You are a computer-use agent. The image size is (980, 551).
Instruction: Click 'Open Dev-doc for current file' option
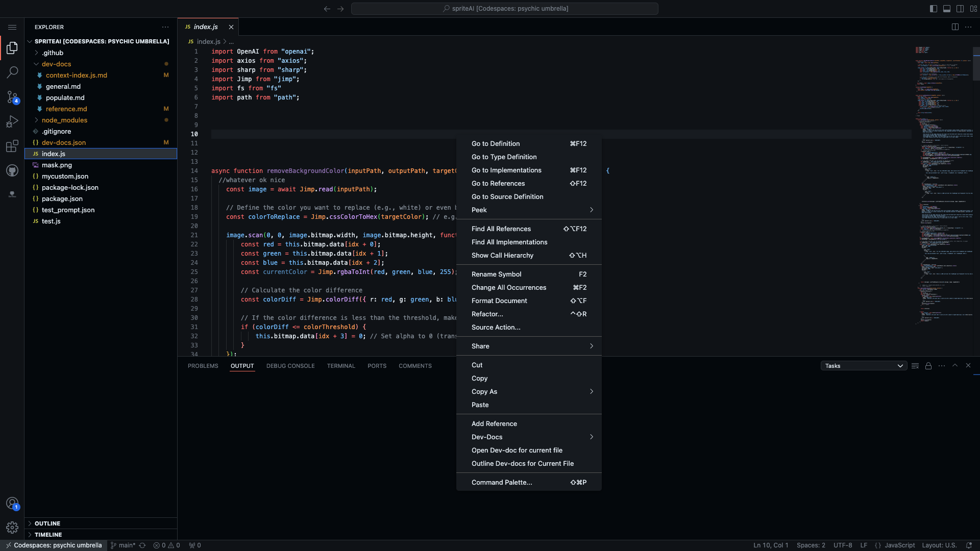(517, 450)
